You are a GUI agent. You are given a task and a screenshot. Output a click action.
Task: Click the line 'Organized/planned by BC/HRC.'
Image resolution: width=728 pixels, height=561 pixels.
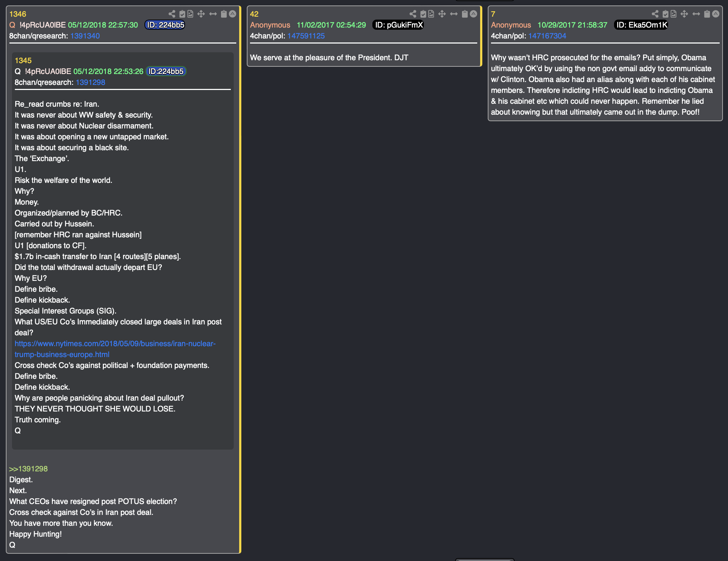69,213
